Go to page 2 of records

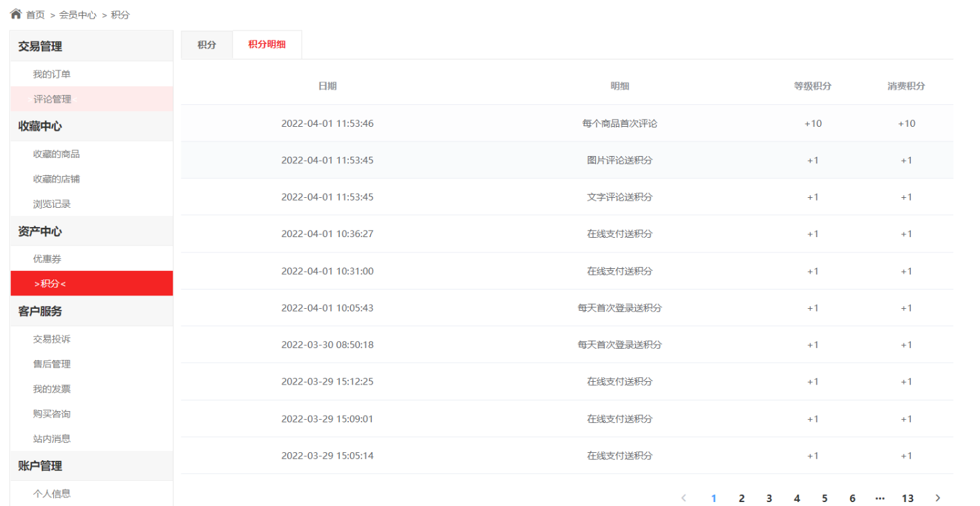741,498
